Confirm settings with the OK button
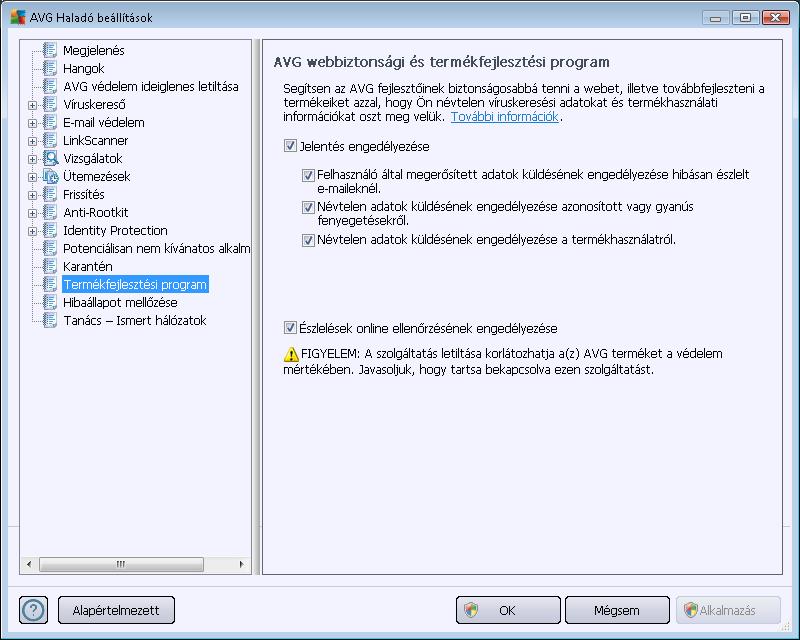800x640 pixels. click(508, 610)
